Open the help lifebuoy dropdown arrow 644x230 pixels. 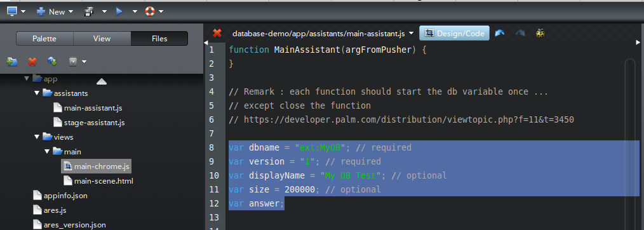(x=161, y=11)
